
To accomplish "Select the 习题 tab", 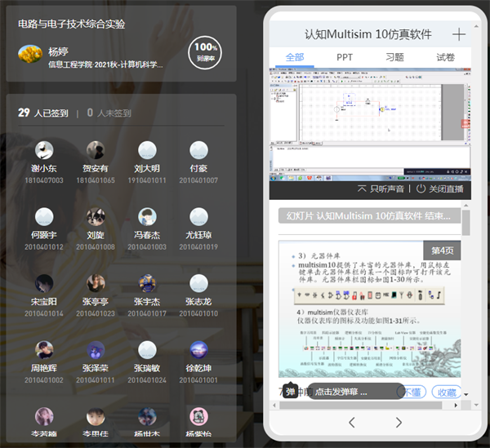I will [394, 57].
